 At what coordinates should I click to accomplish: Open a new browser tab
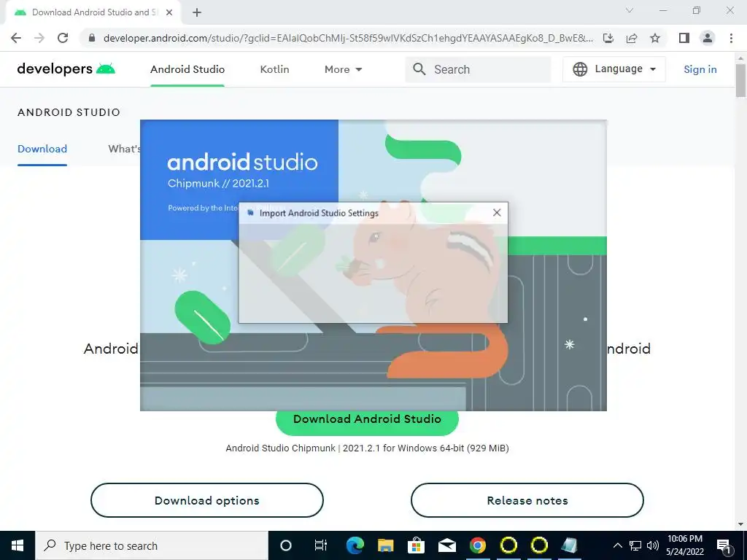click(x=197, y=12)
